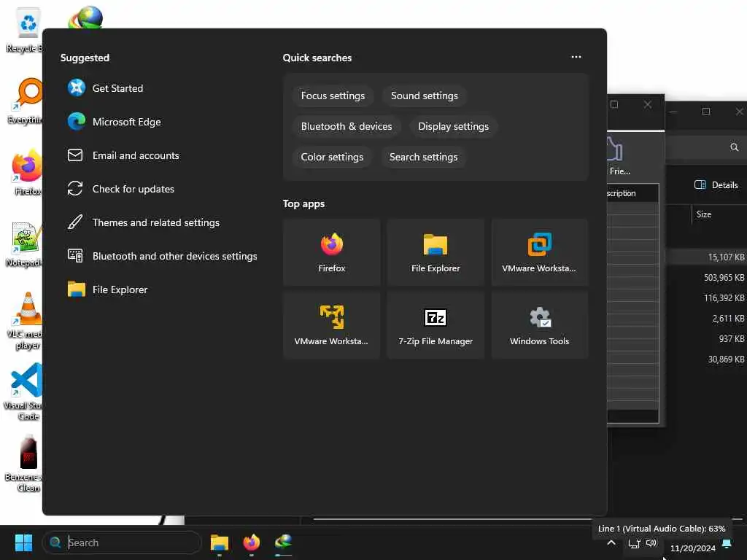Image resolution: width=747 pixels, height=560 pixels.
Task: Open Internet Download Manager taskbar icon
Action: (284, 542)
